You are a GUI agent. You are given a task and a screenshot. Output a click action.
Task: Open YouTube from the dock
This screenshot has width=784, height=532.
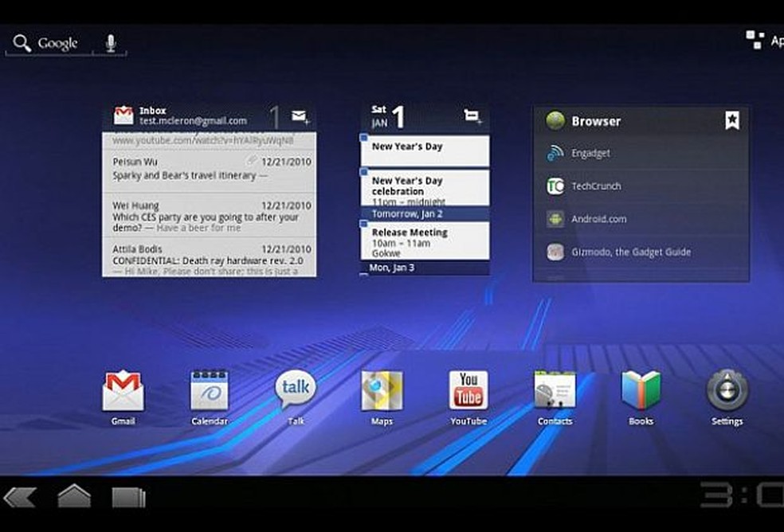[468, 390]
